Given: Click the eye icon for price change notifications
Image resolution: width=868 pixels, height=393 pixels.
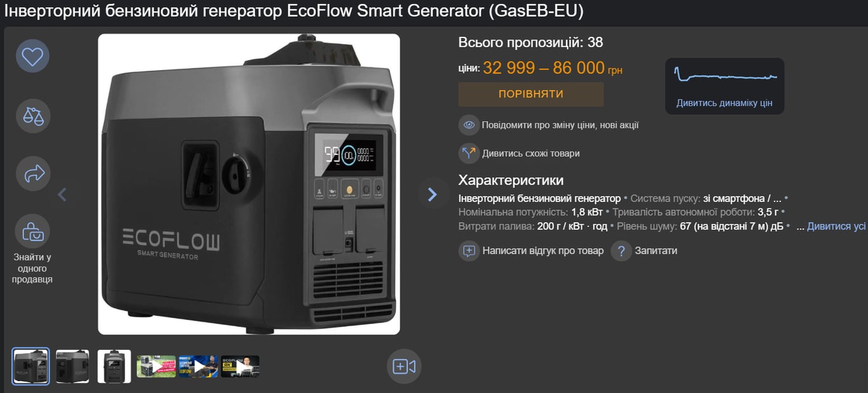Looking at the screenshot, I should pyautogui.click(x=469, y=125).
